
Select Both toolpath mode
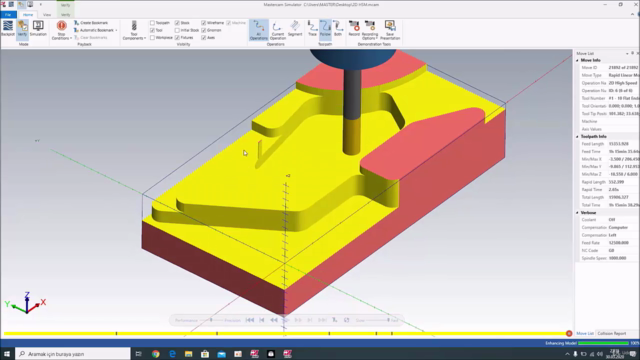(338, 29)
